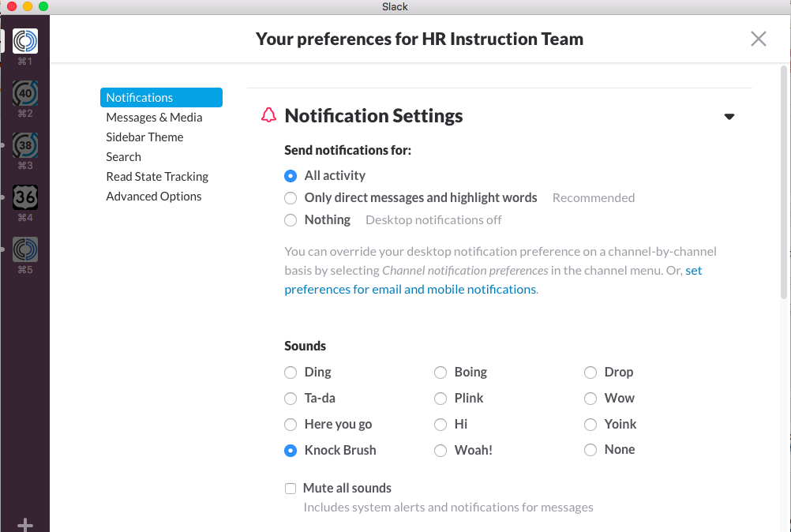Close the preferences dialog with the X
Screen dimensions: 791x532
(x=758, y=39)
